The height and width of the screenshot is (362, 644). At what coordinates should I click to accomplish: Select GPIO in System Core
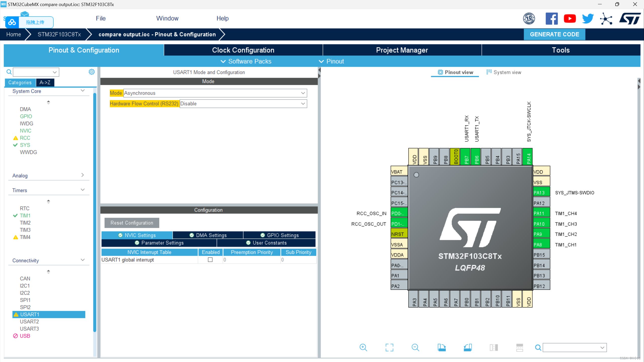[x=26, y=116]
